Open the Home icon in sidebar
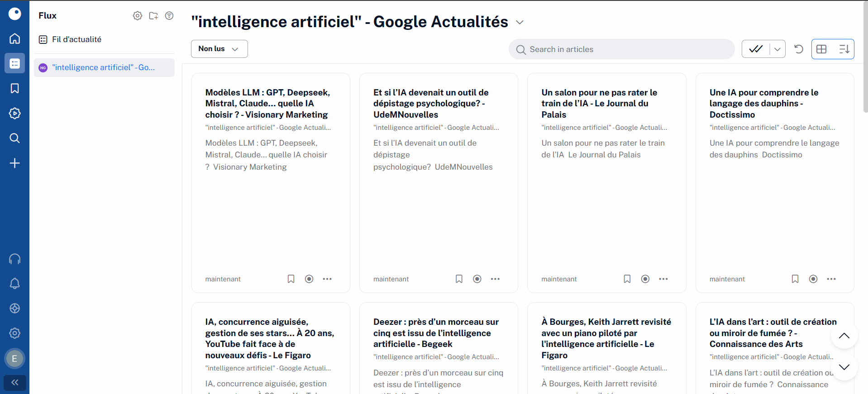The width and height of the screenshot is (868, 394). (14, 38)
